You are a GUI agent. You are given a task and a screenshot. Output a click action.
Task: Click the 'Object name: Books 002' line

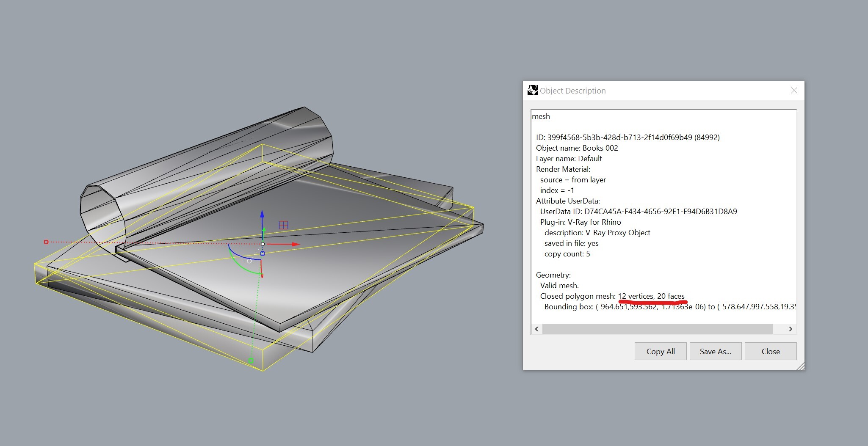click(x=577, y=148)
